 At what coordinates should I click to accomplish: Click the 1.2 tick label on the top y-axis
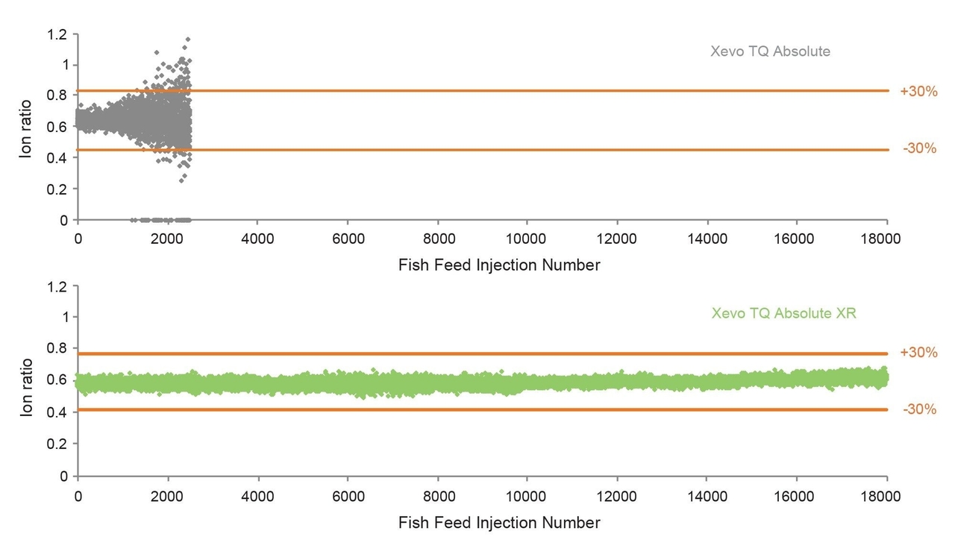click(x=57, y=34)
